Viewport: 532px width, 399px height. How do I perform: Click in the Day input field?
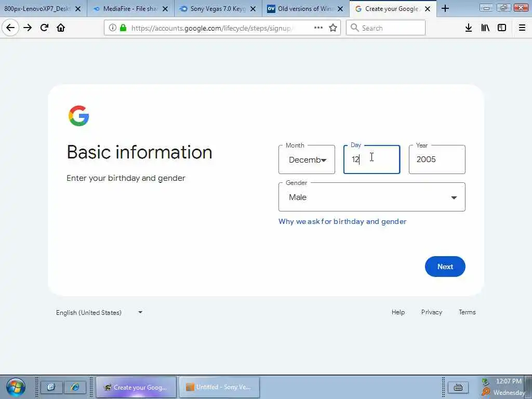click(372, 159)
